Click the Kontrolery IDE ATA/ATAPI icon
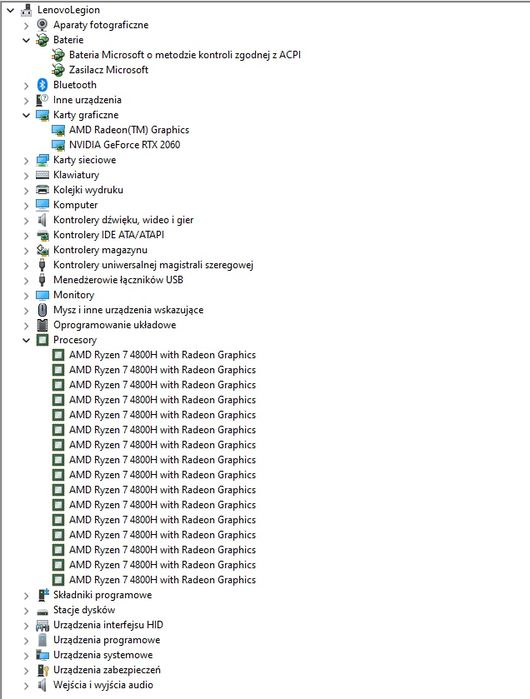The image size is (530, 699). click(x=42, y=235)
